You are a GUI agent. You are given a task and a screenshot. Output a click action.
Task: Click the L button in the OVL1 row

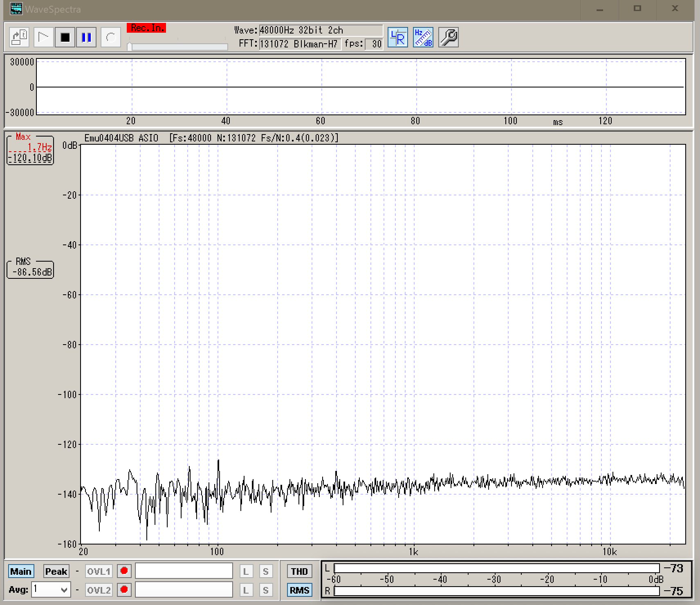point(246,571)
